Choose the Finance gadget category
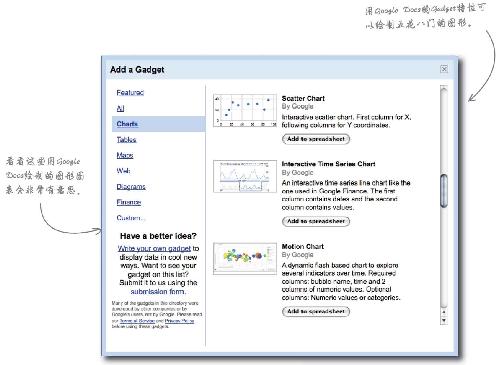 (129, 202)
